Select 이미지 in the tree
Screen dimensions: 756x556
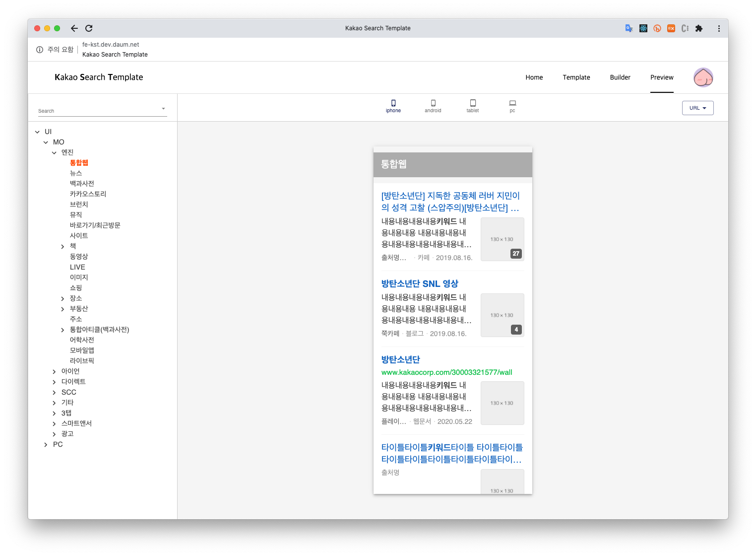point(79,278)
